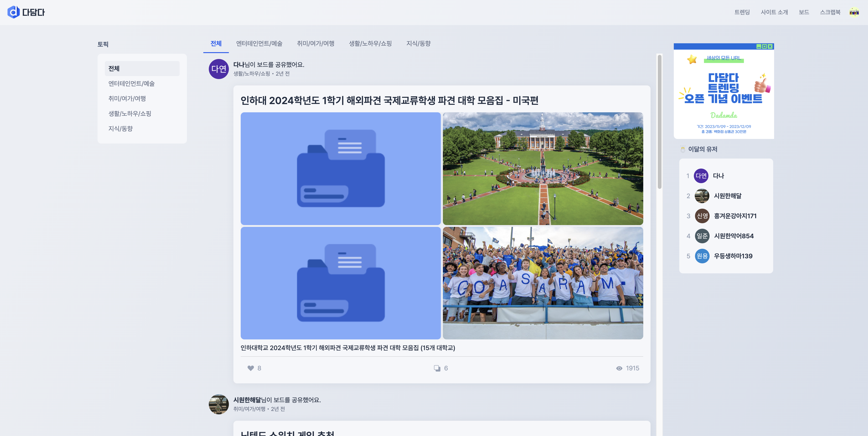Like the Inha exchange post via heart icon
This screenshot has height=436, width=868.
click(250, 368)
